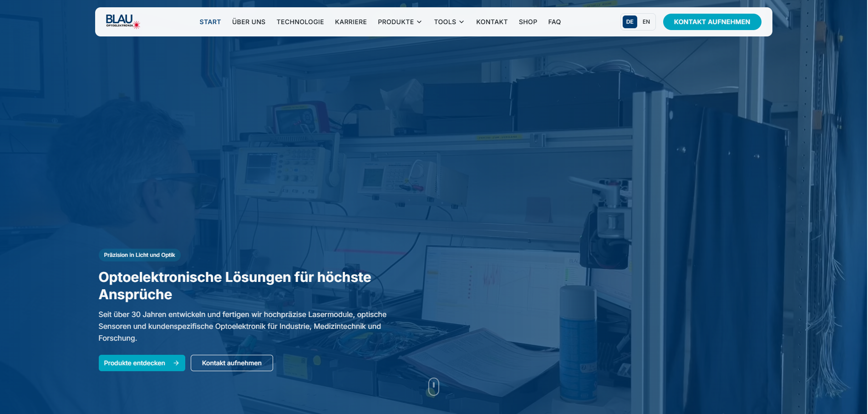
Task: Expand the TOOLS dropdown chevron
Action: pos(462,22)
